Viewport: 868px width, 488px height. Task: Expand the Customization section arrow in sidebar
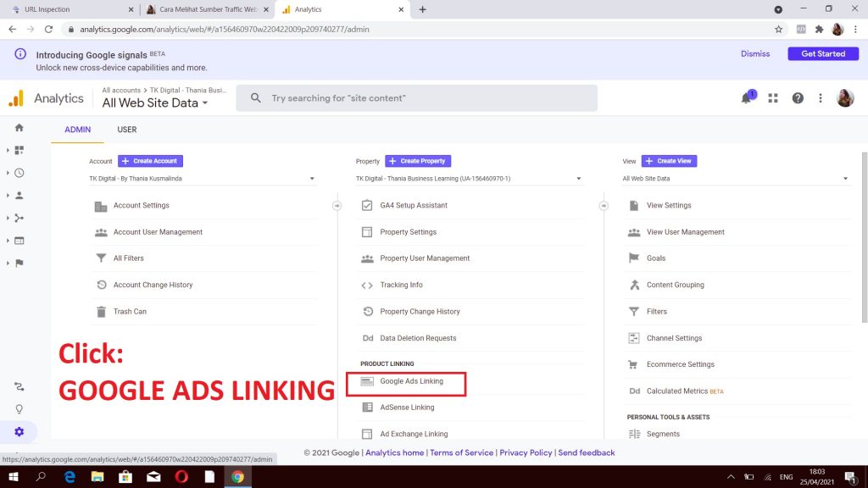[x=8, y=151]
